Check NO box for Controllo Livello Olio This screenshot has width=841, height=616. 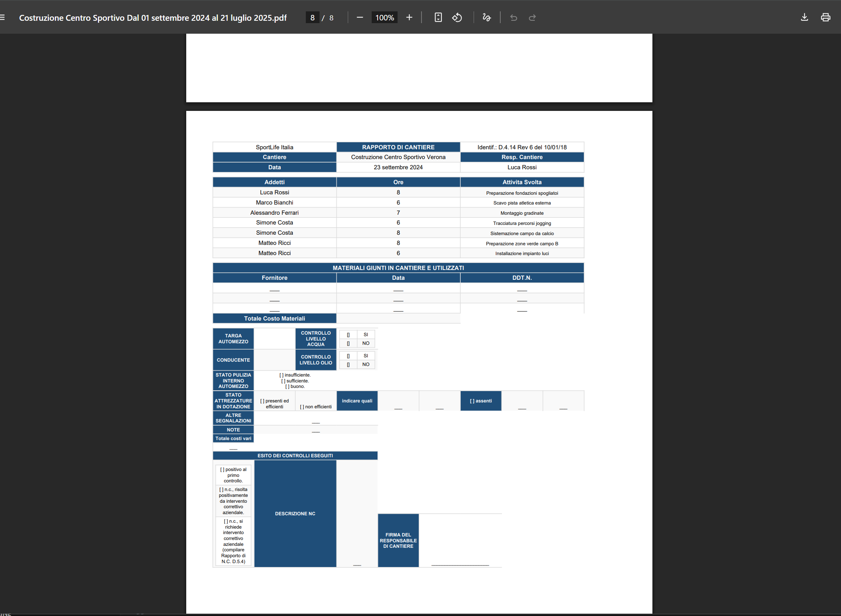(x=348, y=364)
